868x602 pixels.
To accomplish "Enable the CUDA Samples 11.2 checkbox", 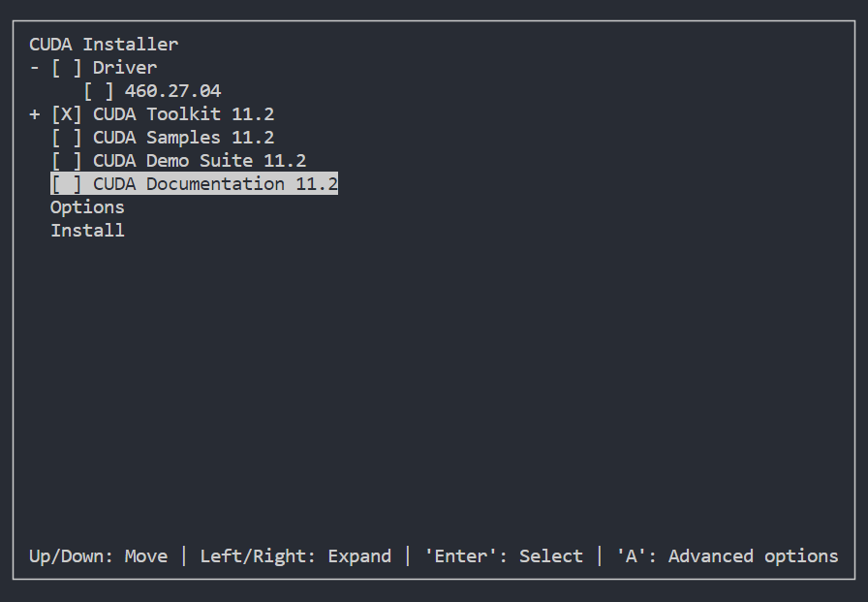I will click(x=67, y=138).
